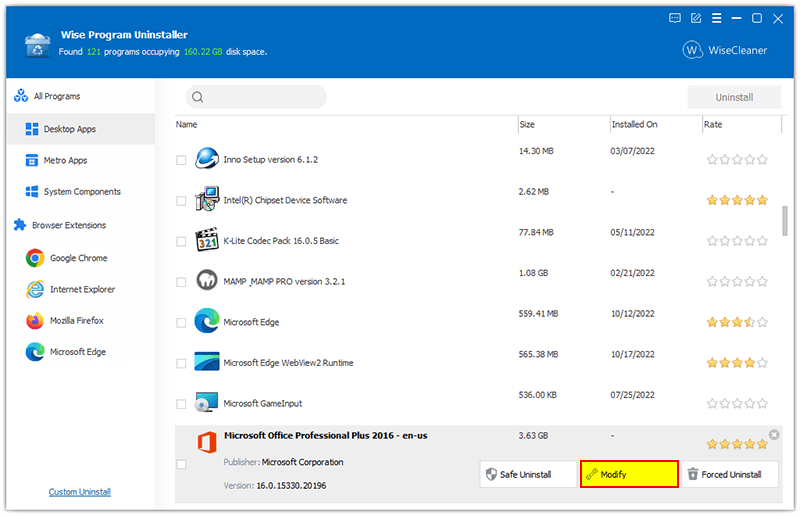The height and width of the screenshot is (516, 800).
Task: Sort list by Rate column
Action: (x=713, y=125)
